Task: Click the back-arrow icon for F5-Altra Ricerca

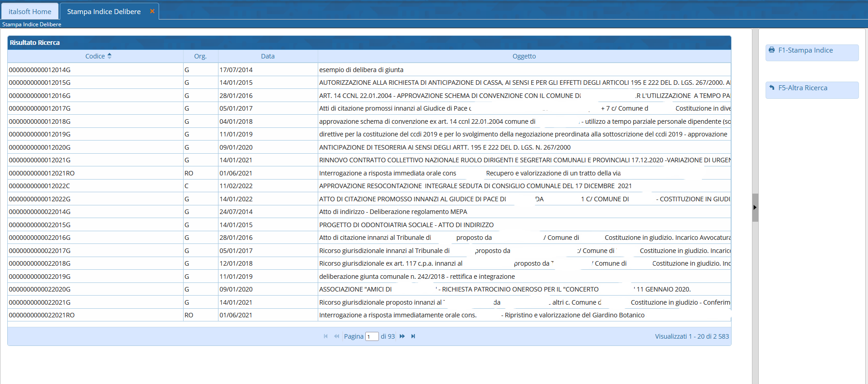Action: 772,88
